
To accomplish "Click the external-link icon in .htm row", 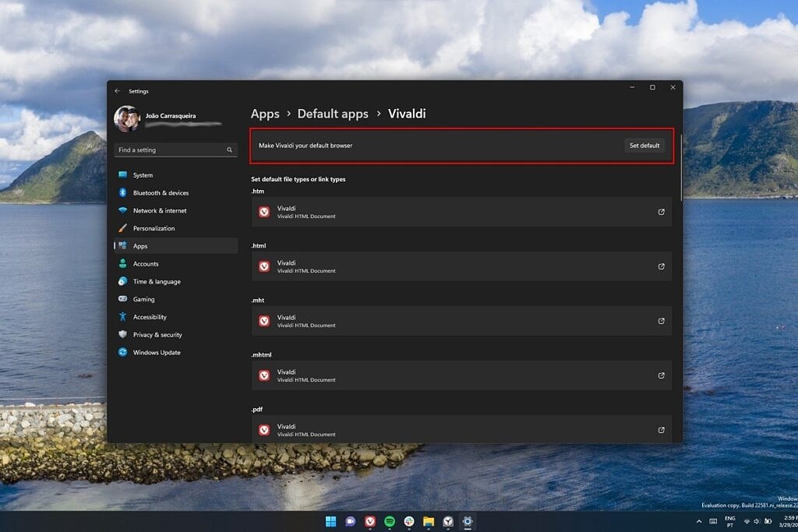I will click(x=661, y=212).
